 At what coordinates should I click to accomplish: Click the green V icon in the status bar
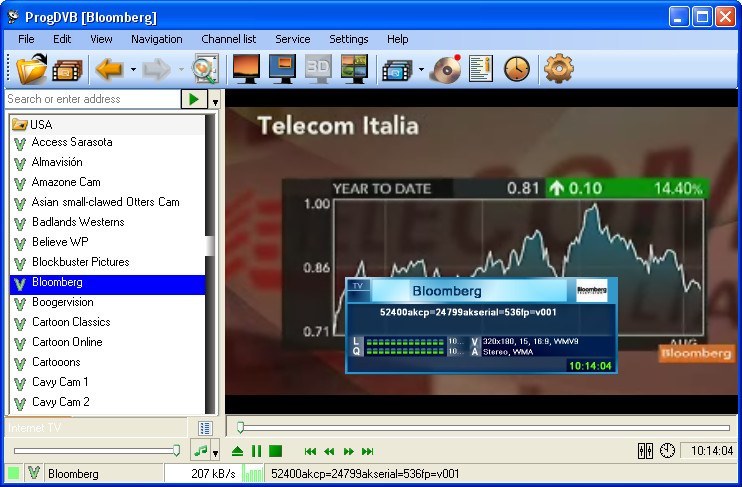(34, 473)
